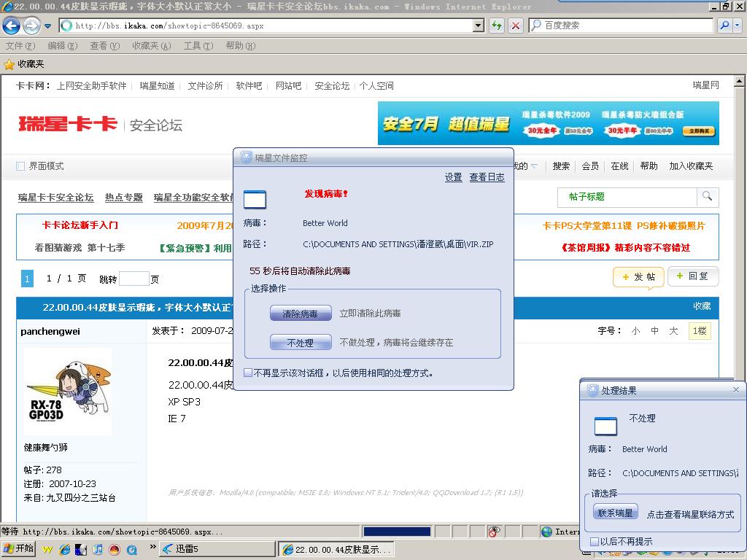Toggle the 界面模式 checkbox
The image size is (747, 560).
[x=20, y=166]
